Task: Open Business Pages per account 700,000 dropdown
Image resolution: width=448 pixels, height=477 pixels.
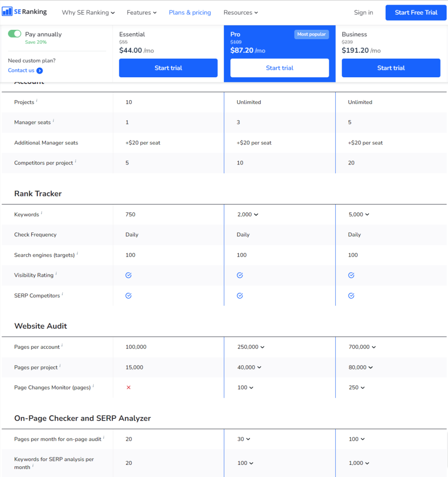Action: tap(362, 347)
